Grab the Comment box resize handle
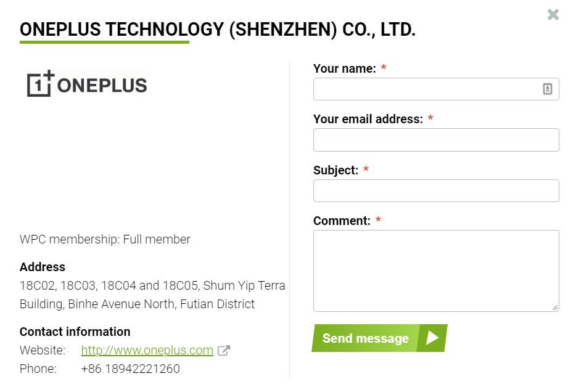 pos(554,307)
